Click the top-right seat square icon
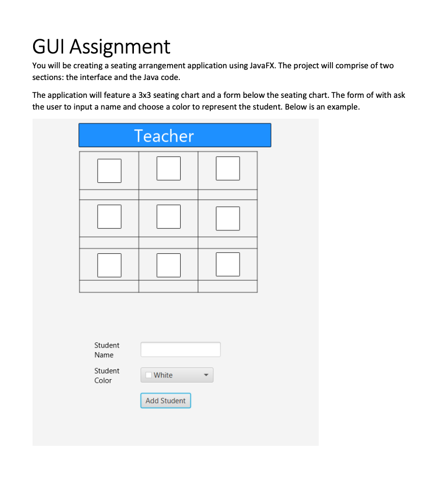The height and width of the screenshot is (480, 448). tap(228, 168)
